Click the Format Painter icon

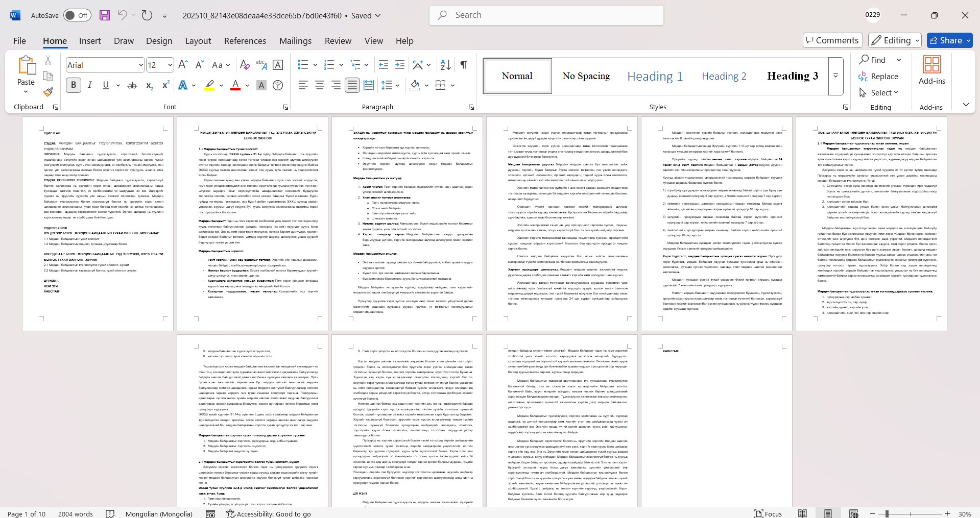48,92
